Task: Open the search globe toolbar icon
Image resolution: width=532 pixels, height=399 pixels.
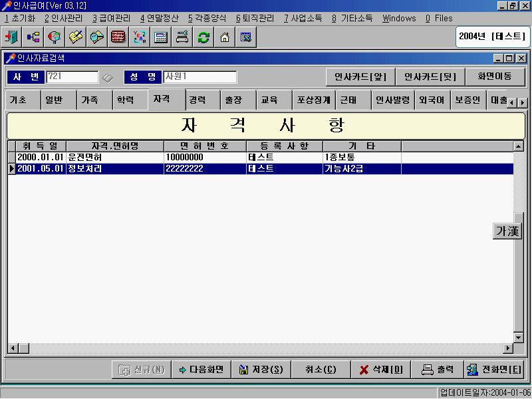Action: 54,37
